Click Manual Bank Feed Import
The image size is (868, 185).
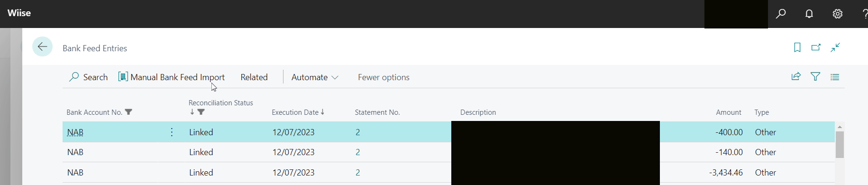(172, 77)
